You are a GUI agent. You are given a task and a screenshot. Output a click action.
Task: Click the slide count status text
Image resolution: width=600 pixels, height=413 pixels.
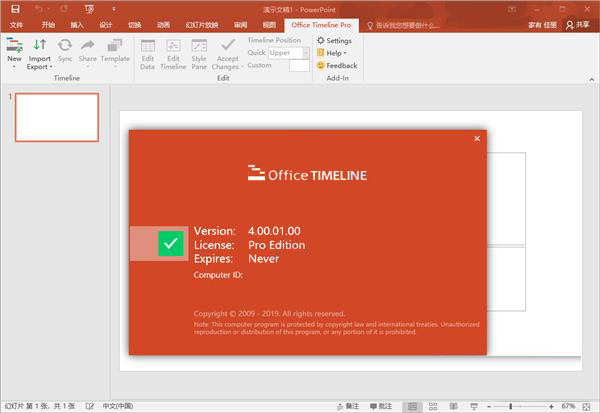[x=39, y=406]
